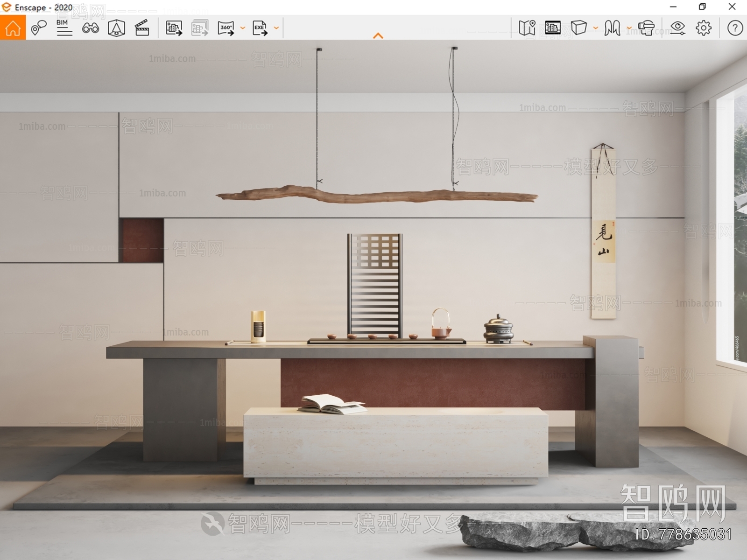Image resolution: width=747 pixels, height=560 pixels.
Task: Click the rendered scene viewport
Action: (x=373, y=300)
